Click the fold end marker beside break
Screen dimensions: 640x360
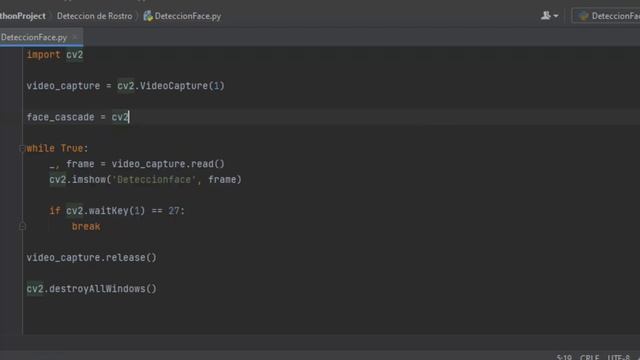pos(22,226)
